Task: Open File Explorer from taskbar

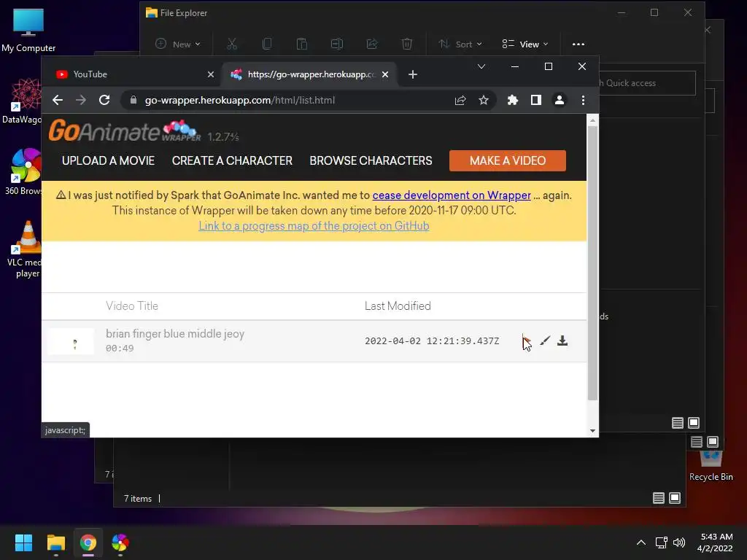Action: (x=55, y=542)
